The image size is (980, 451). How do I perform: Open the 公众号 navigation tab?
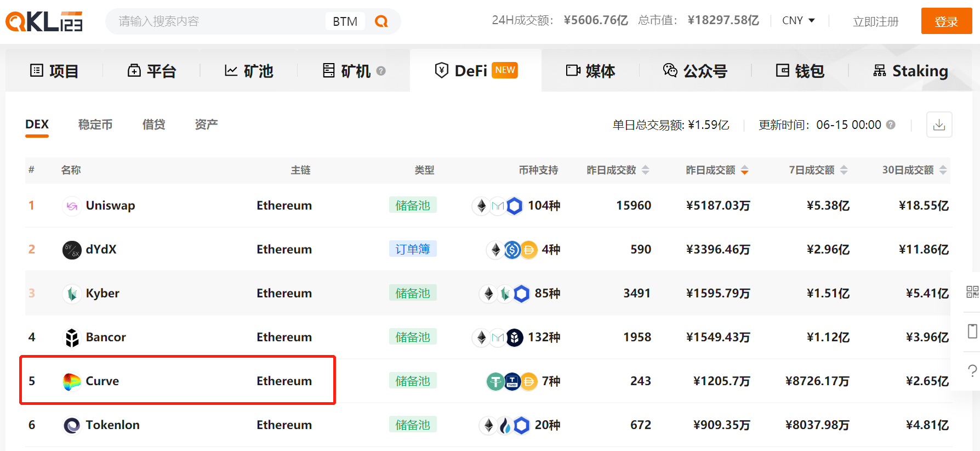pyautogui.click(x=695, y=71)
